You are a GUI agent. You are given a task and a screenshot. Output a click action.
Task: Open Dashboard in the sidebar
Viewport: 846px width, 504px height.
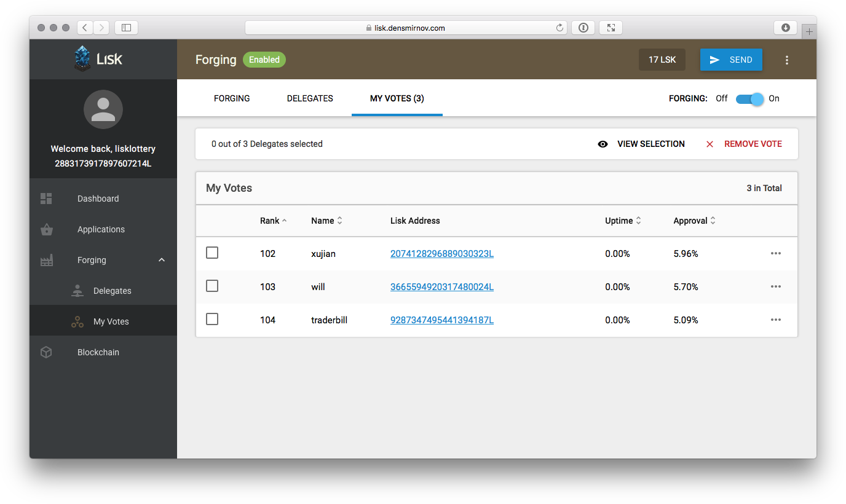point(103,199)
